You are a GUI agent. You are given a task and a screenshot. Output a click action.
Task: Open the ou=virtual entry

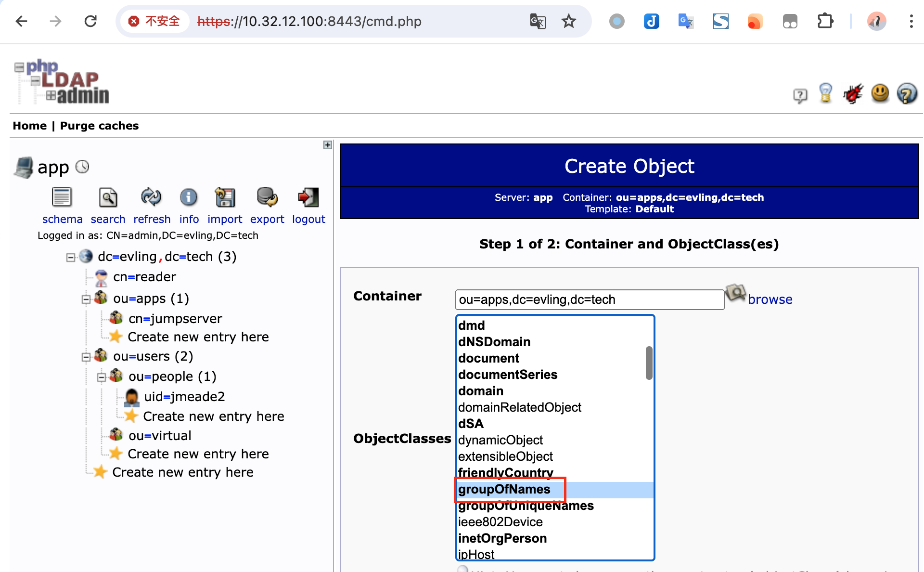coord(160,436)
